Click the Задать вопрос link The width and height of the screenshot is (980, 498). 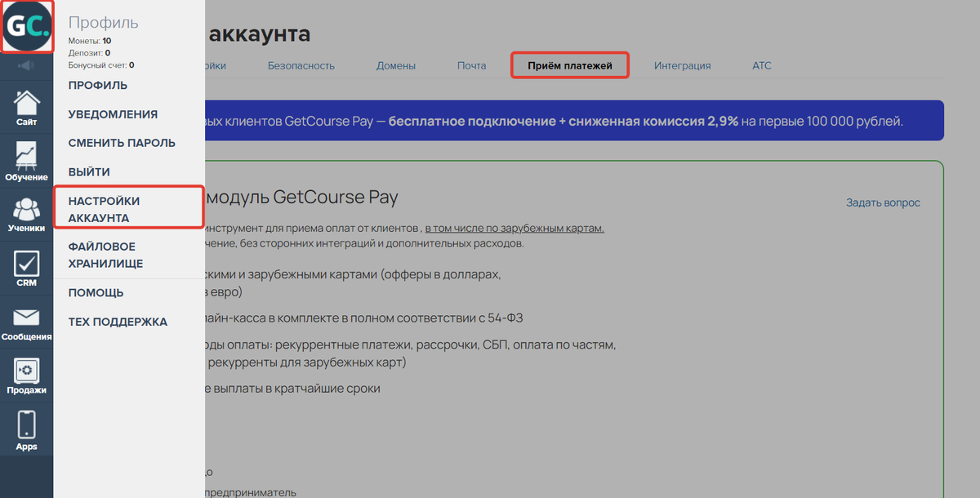pos(883,202)
